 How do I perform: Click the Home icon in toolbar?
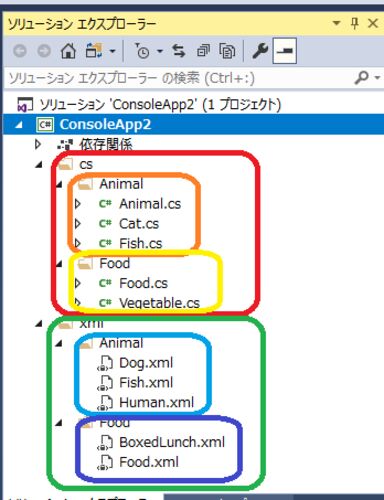tap(68, 51)
